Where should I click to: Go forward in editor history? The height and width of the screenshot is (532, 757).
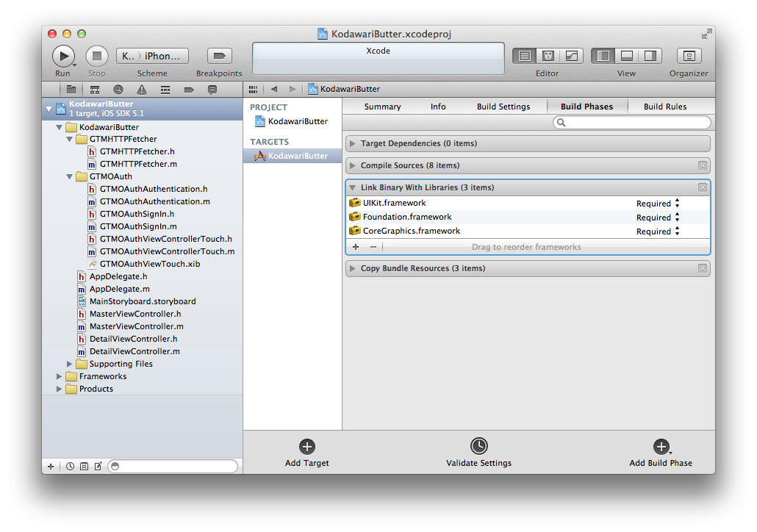(292, 90)
